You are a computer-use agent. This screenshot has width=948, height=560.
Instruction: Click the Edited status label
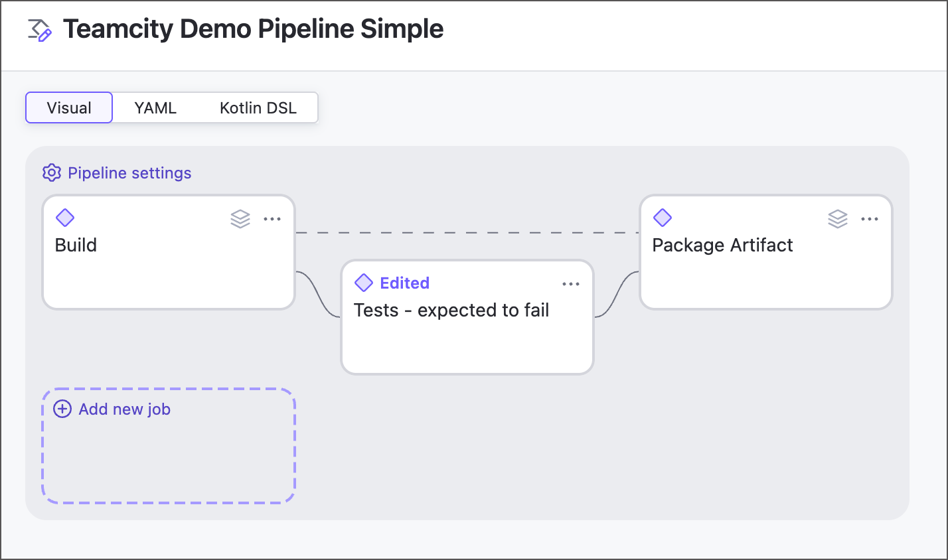[405, 283]
